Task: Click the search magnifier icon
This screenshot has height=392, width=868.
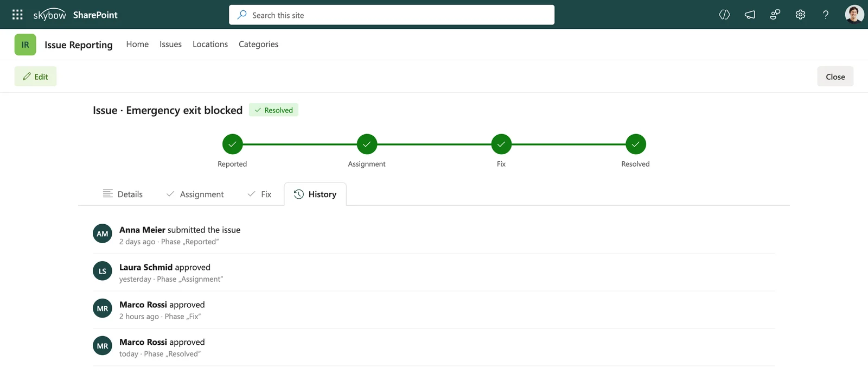Action: pos(242,15)
